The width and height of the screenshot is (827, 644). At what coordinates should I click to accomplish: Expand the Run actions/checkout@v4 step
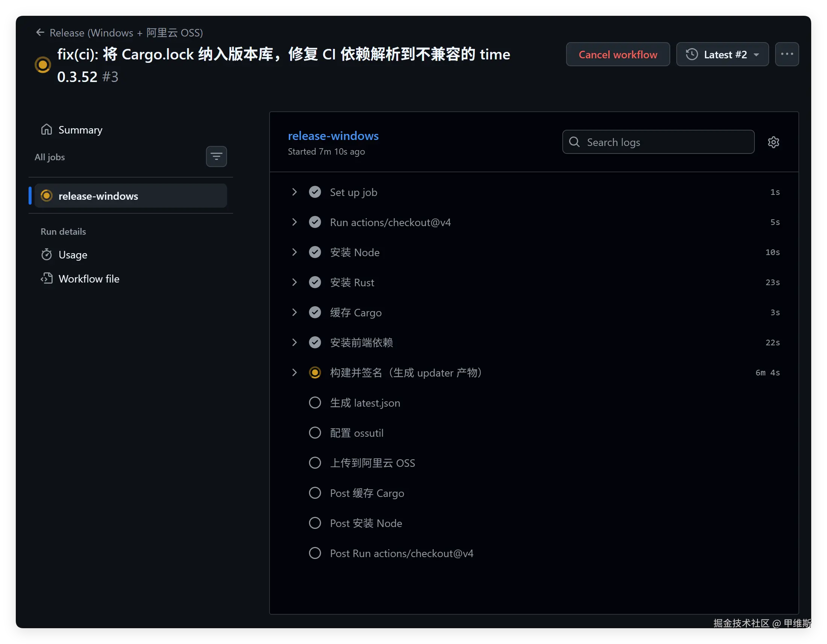294,222
